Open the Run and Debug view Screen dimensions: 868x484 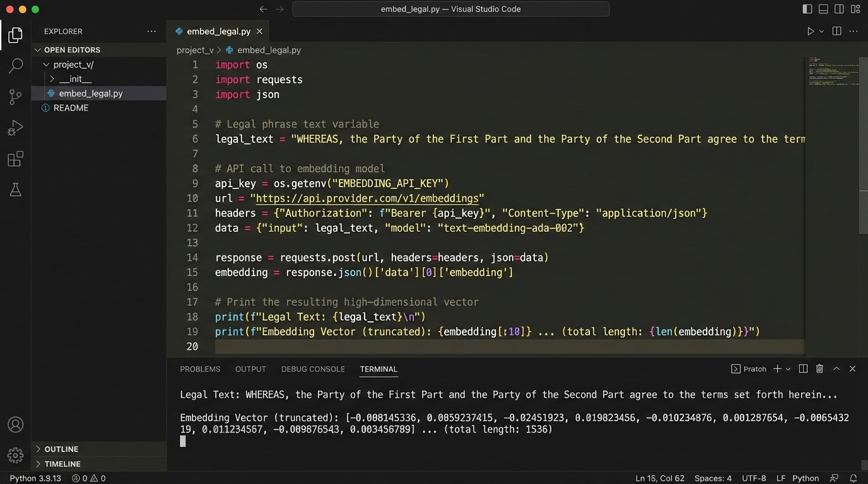pyautogui.click(x=16, y=128)
